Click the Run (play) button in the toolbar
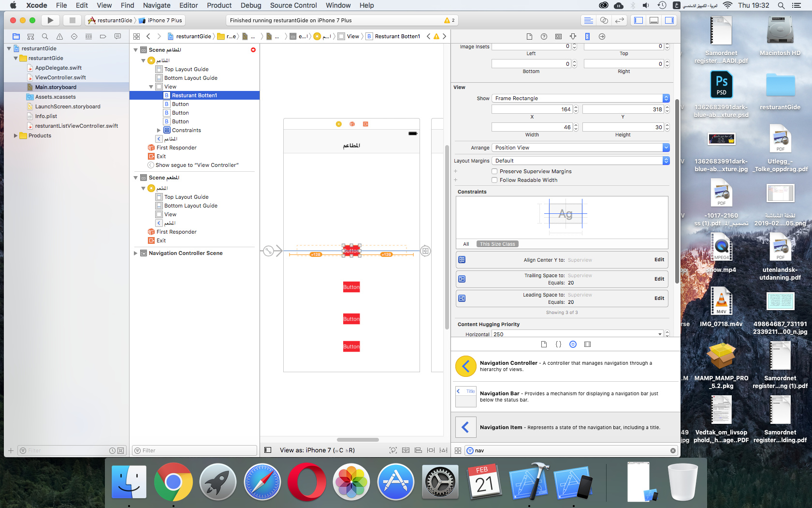Image resolution: width=812 pixels, height=508 pixels. click(x=50, y=20)
